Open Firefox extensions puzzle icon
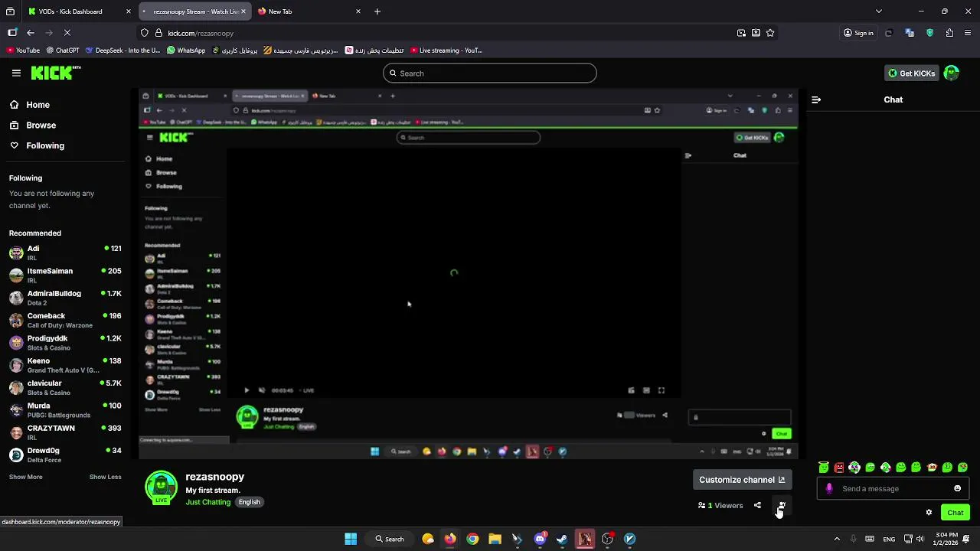This screenshot has width=980, height=551. (949, 33)
